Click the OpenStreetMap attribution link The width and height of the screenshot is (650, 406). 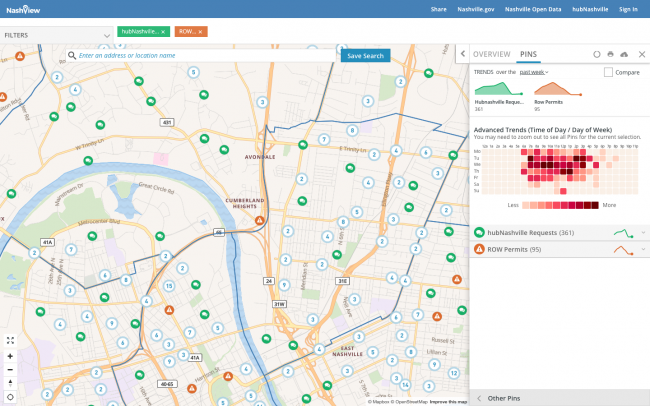click(410, 402)
